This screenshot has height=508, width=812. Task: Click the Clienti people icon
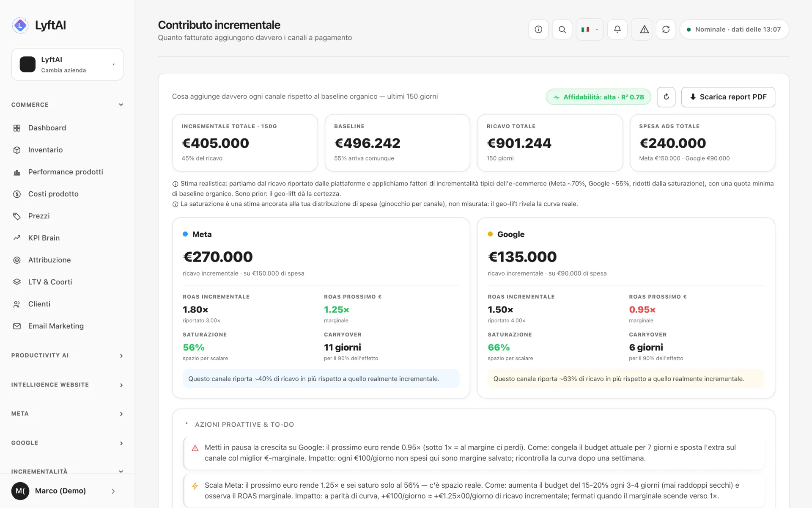tap(17, 304)
